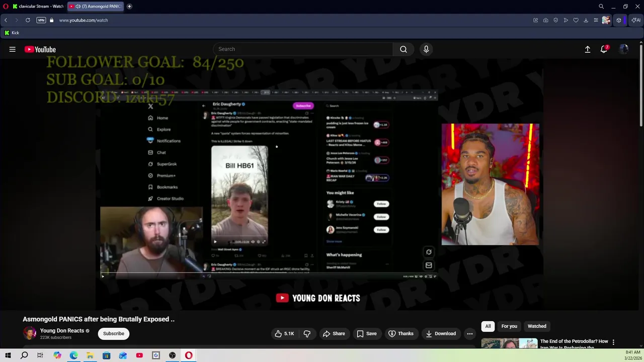The width and height of the screenshot is (644, 362).
Task: Open the YouTube account avatar menu
Action: [624, 49]
